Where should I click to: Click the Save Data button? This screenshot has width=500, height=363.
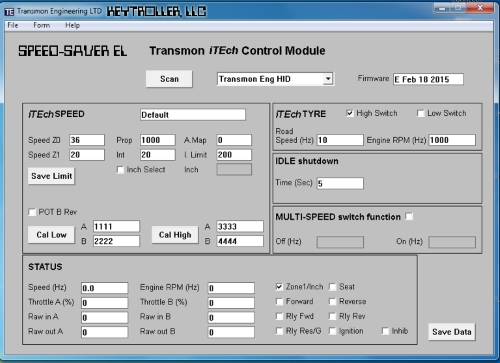(452, 332)
